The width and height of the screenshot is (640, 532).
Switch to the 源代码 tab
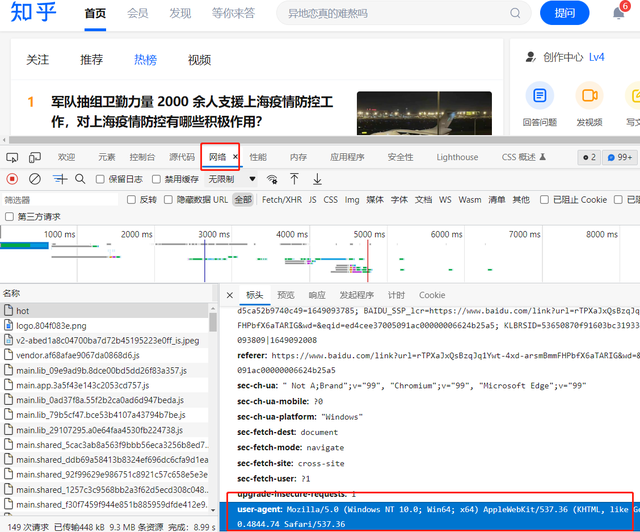182,157
